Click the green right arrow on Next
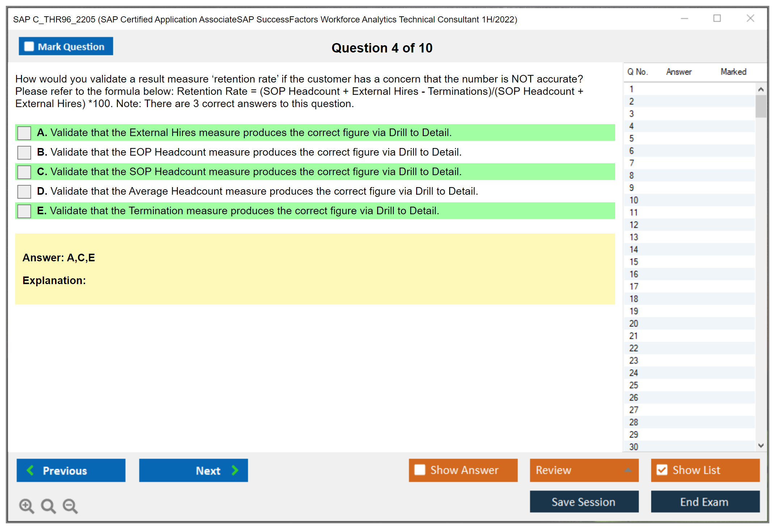This screenshot has width=778, height=532. pos(235,470)
